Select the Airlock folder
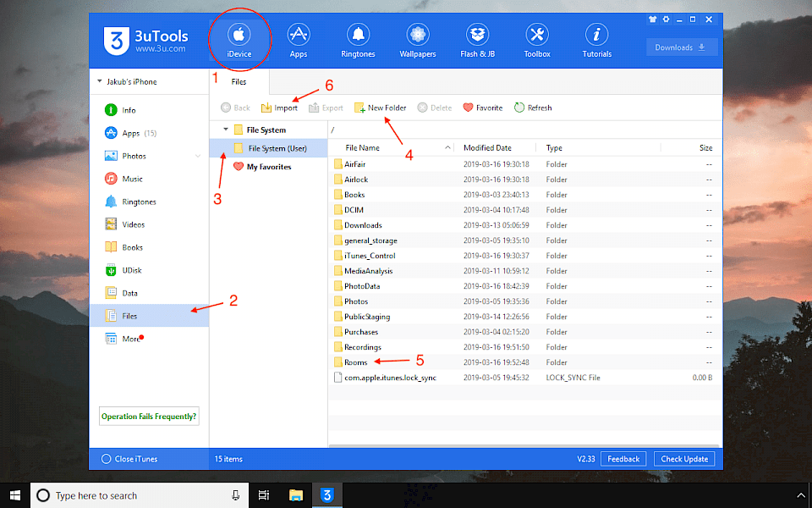812x508 pixels. (524, 179)
